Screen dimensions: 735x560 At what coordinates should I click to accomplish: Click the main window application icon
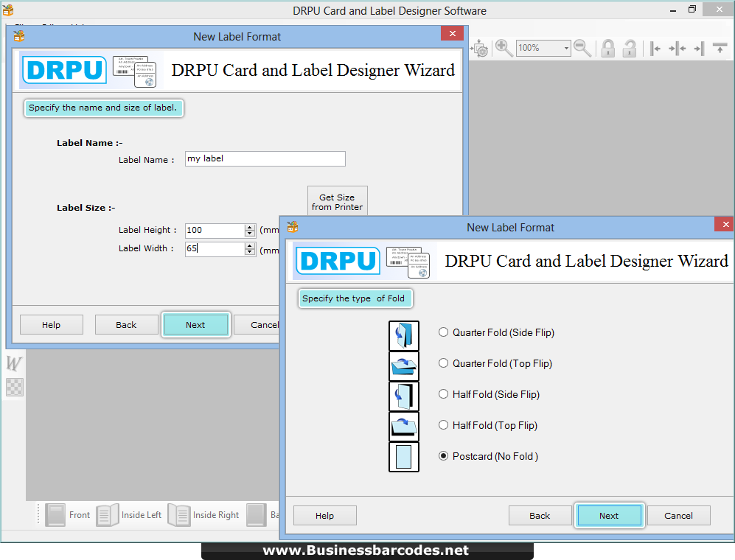pyautogui.click(x=8, y=10)
